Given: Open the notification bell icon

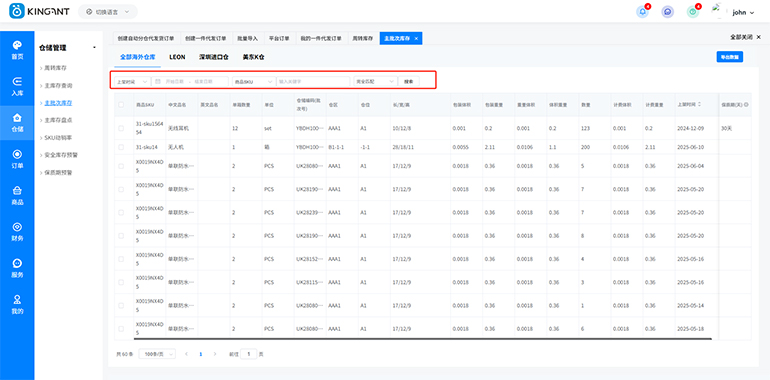Looking at the screenshot, I should pyautogui.click(x=642, y=12).
